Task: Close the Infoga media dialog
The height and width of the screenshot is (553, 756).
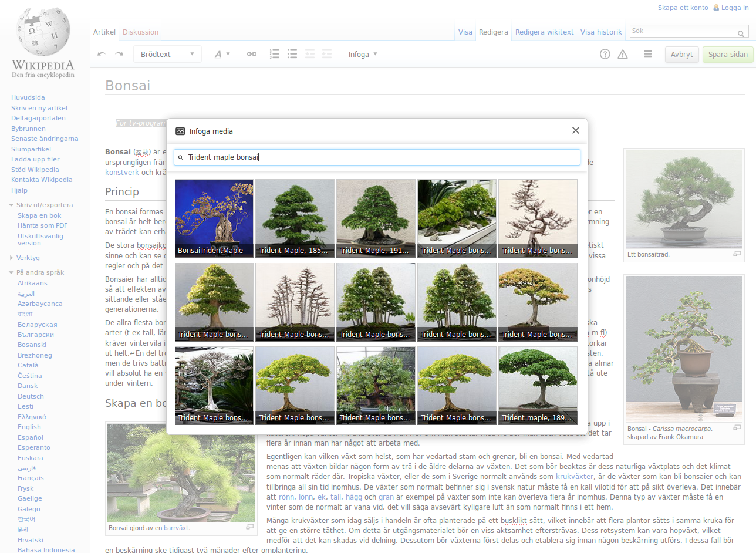Action: [575, 130]
